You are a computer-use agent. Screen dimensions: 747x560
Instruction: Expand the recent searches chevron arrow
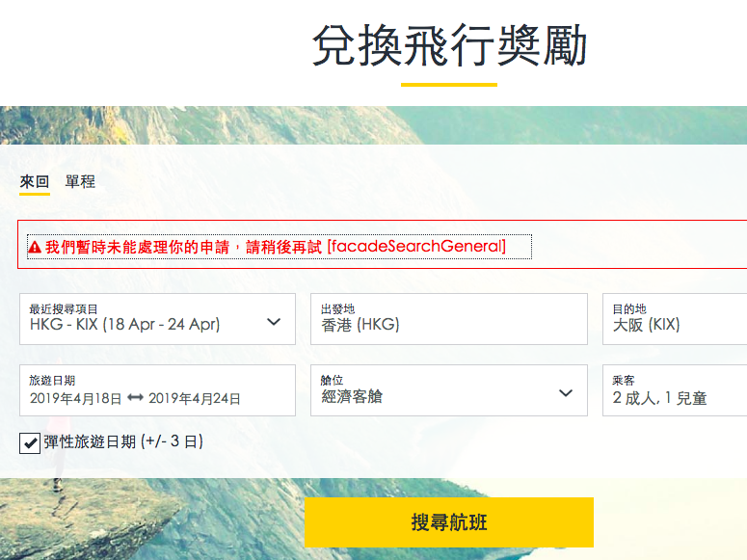click(x=274, y=322)
